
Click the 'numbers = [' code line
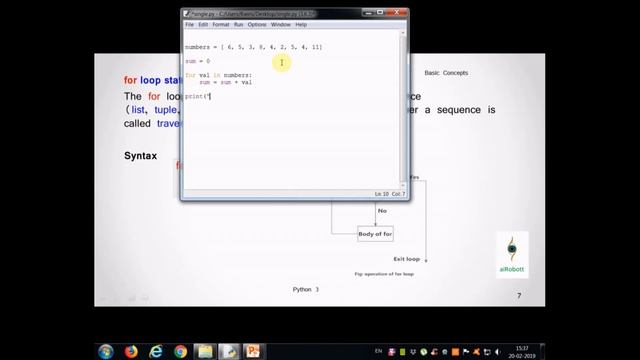253,47
